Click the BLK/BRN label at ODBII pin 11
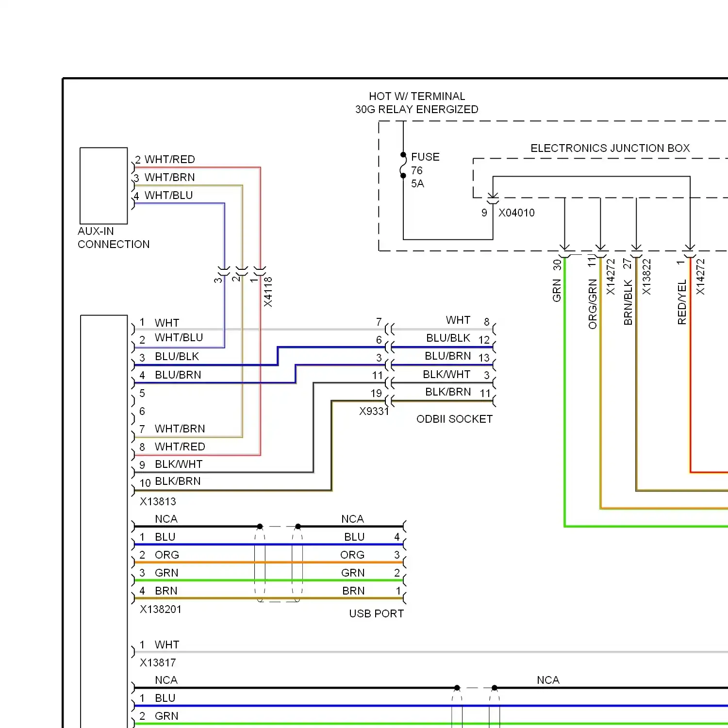The width and height of the screenshot is (728, 728). click(x=448, y=392)
